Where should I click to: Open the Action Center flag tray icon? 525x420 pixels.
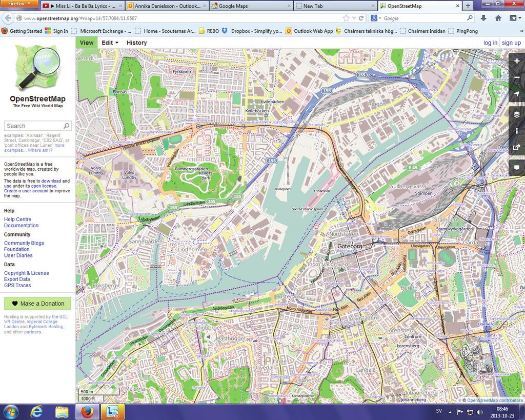460,412
